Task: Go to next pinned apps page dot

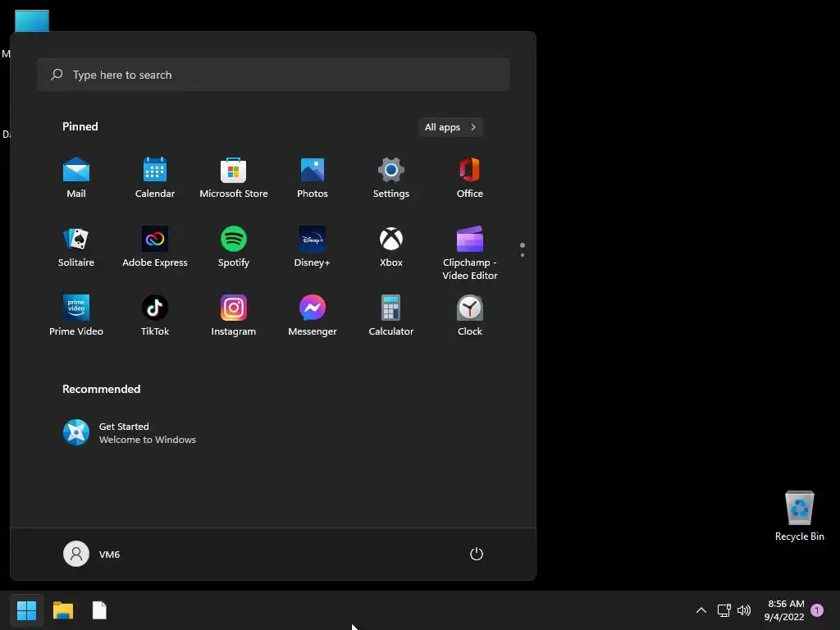Action: [x=523, y=255]
